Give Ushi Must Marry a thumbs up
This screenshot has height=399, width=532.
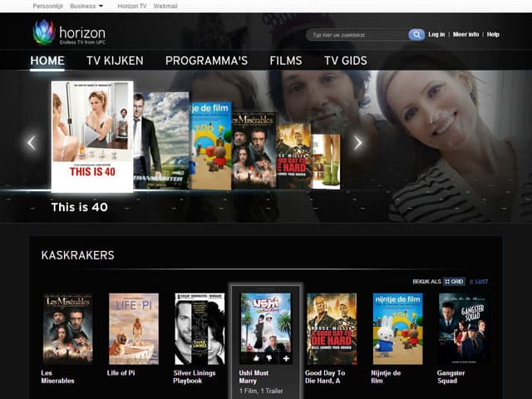pos(256,358)
